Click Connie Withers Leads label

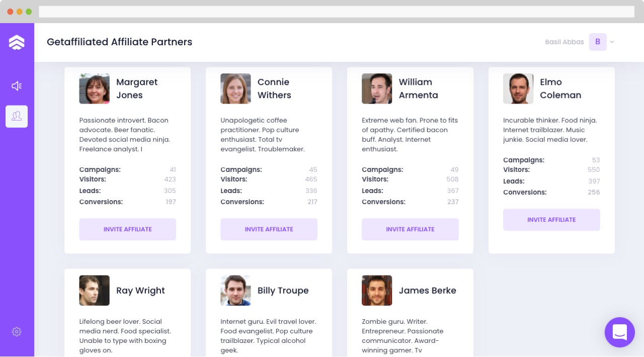(x=231, y=191)
